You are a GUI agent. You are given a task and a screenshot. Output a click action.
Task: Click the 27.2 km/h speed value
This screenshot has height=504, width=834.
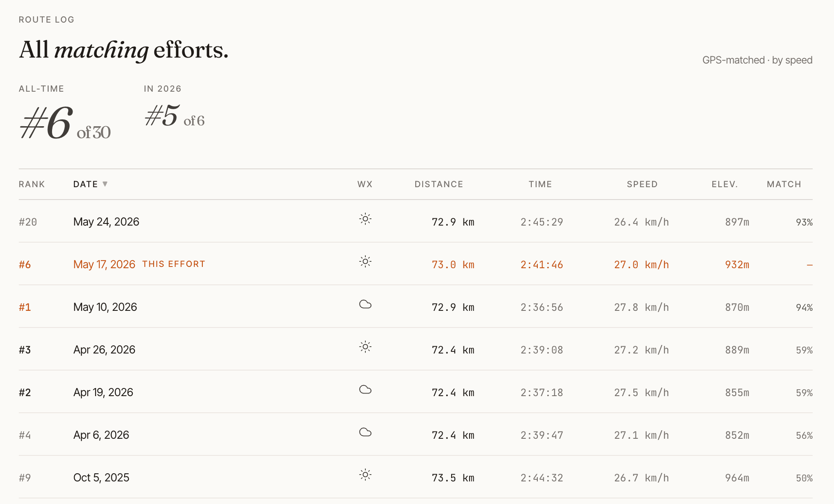click(642, 350)
